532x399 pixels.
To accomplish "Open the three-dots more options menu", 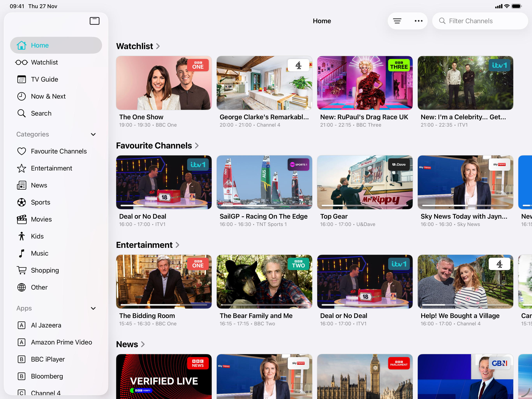I will click(418, 21).
